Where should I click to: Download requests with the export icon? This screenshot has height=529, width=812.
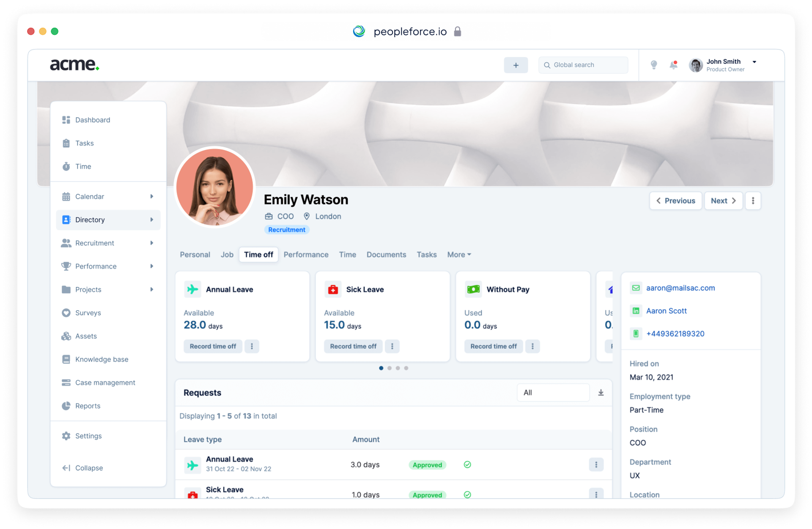click(x=601, y=393)
